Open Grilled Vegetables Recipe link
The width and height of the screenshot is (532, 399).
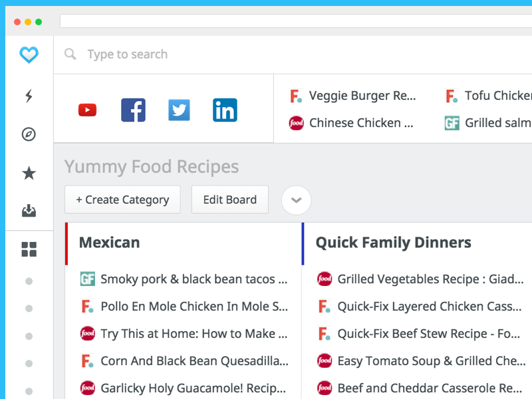[430, 279]
